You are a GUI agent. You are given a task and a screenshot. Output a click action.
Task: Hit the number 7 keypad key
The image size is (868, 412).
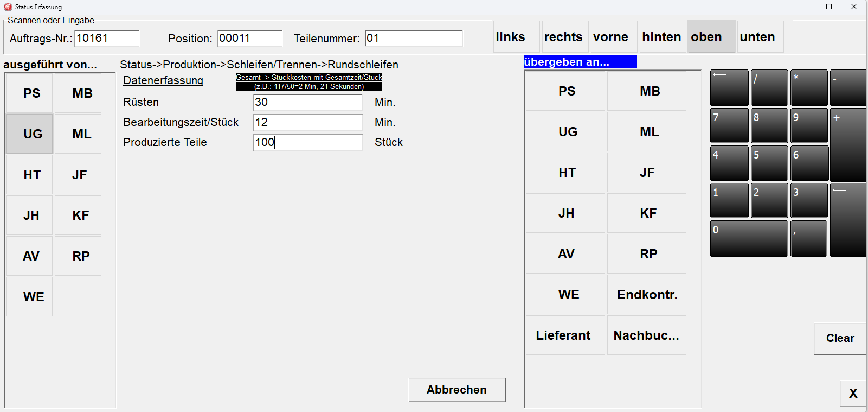point(729,125)
